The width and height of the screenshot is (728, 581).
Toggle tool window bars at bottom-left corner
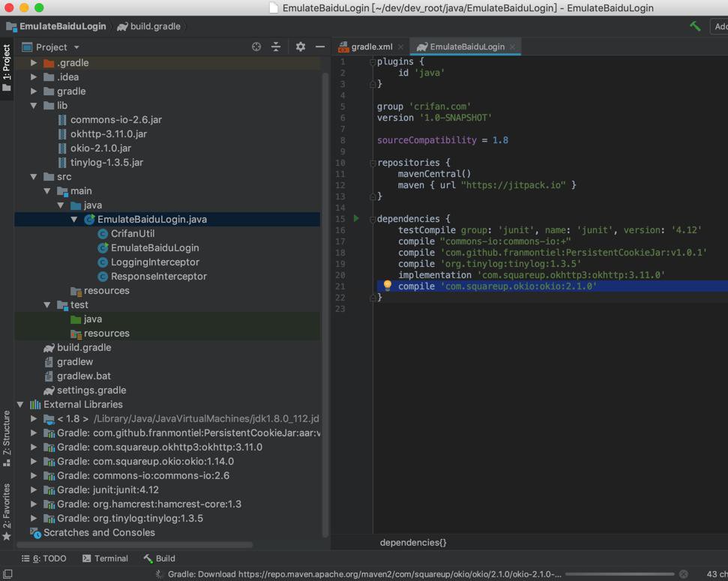[x=7, y=574]
